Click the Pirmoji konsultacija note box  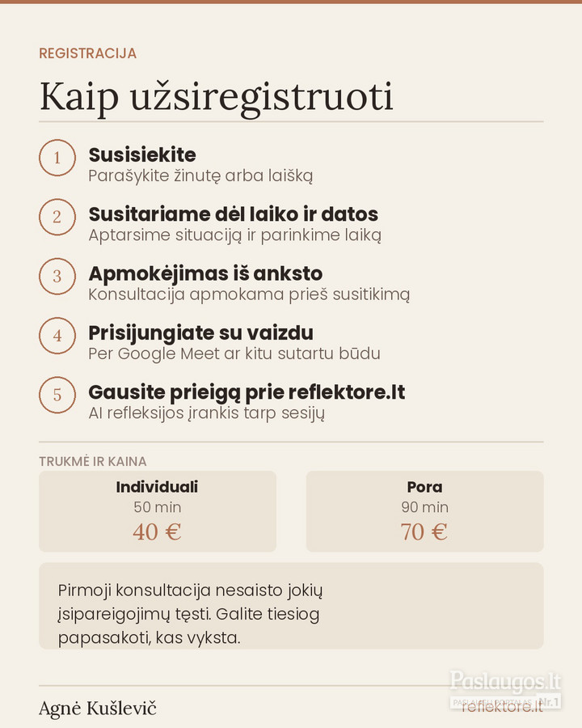pyautogui.click(x=291, y=606)
